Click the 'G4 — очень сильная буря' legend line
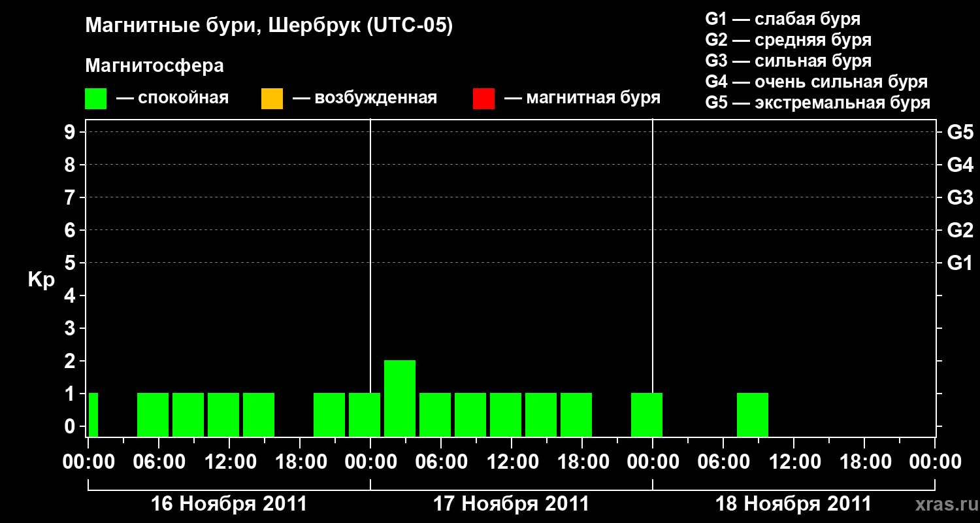 point(817,82)
